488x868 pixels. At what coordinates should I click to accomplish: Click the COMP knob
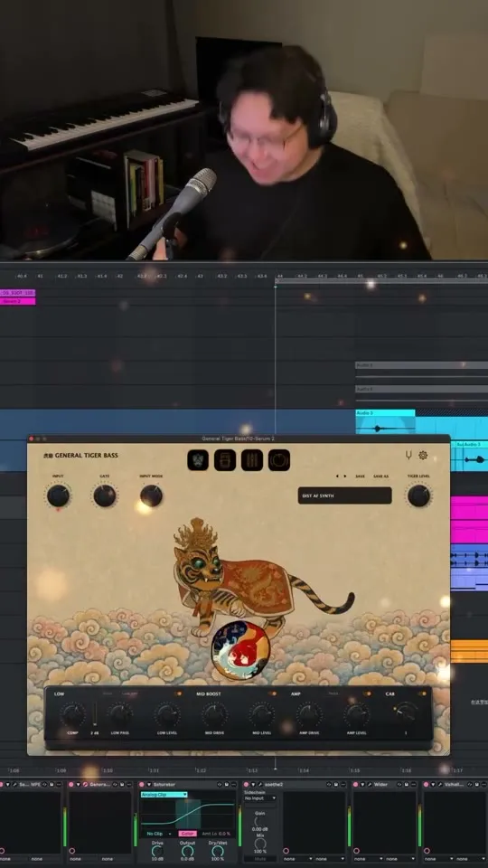(x=72, y=714)
